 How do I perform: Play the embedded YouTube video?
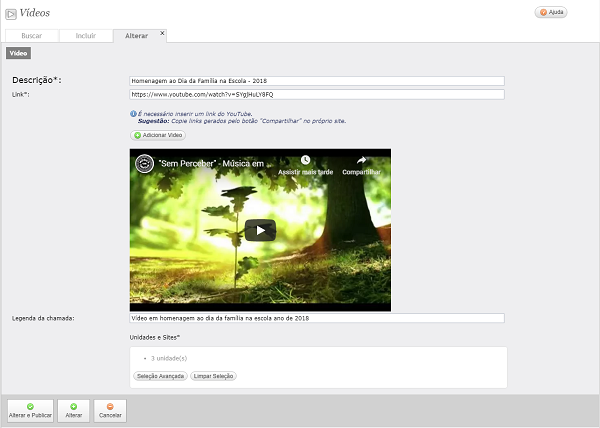260,230
